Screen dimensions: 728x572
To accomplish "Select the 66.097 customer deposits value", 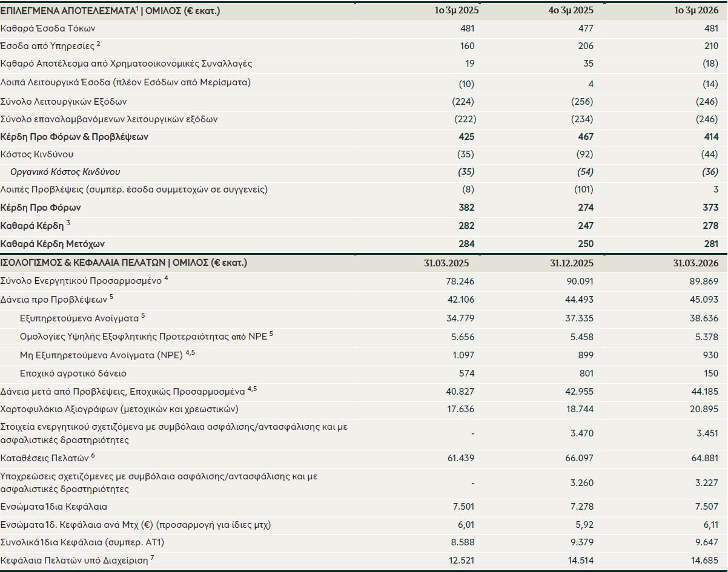I will point(579,458).
